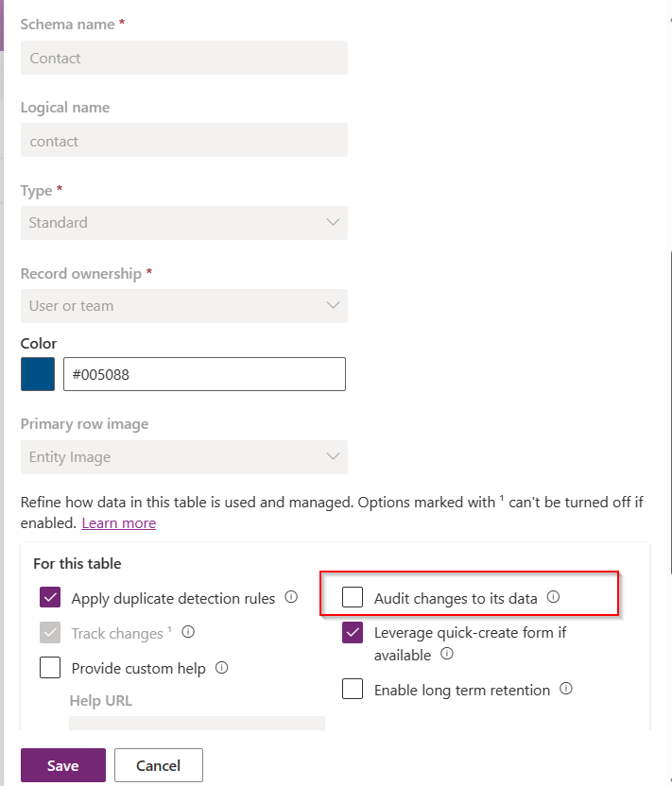The height and width of the screenshot is (786, 672).
Task: Click the Schema name field
Action: click(x=184, y=58)
